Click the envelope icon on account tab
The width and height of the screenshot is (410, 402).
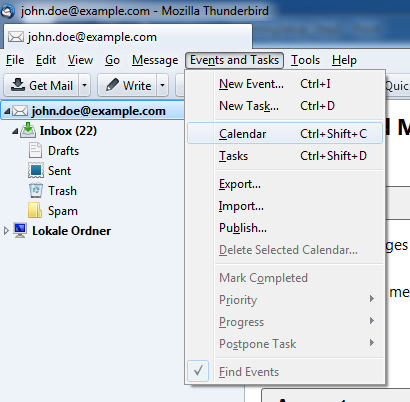coord(16,37)
